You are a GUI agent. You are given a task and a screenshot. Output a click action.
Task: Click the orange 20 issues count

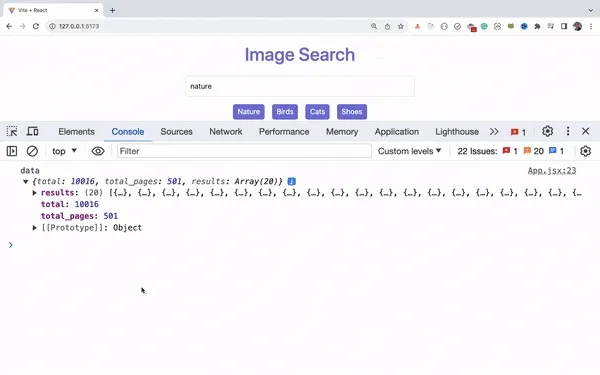click(x=534, y=151)
